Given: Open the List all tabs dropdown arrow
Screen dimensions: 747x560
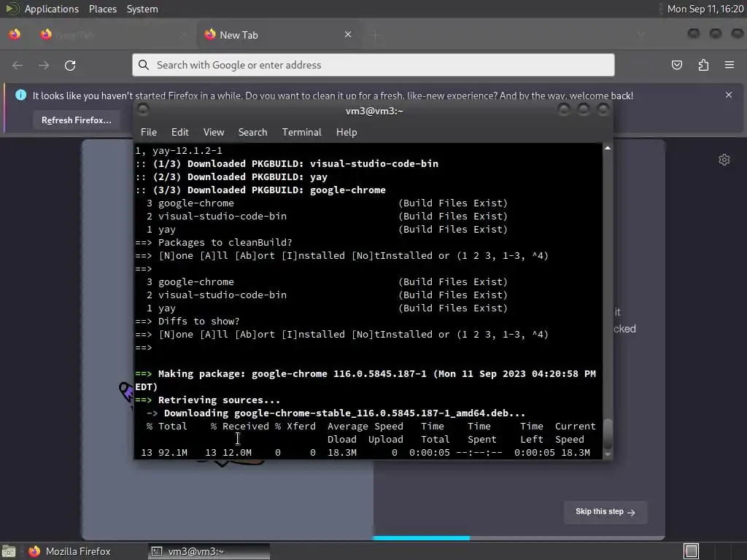Looking at the screenshot, I should click(x=640, y=34).
